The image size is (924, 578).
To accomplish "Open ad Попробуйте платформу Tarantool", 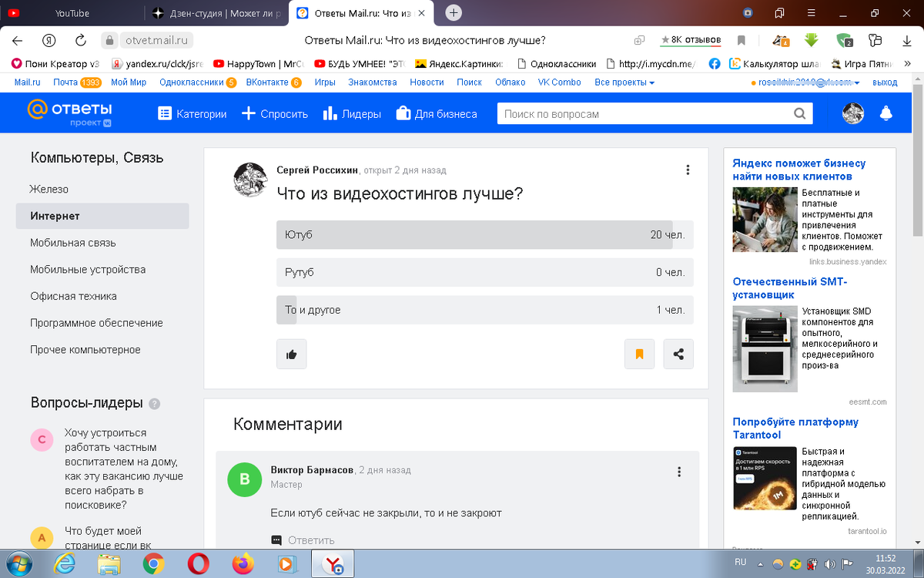I will [x=795, y=428].
